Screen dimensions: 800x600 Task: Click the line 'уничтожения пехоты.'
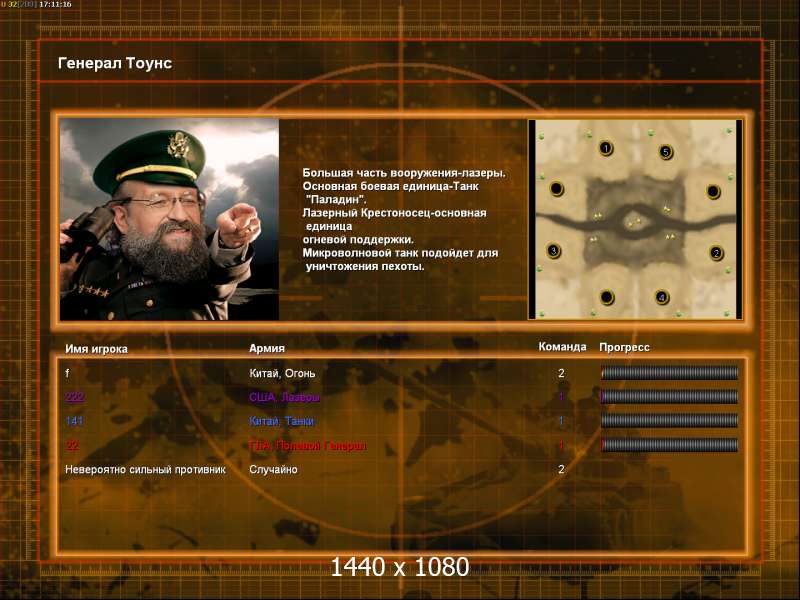365,266
